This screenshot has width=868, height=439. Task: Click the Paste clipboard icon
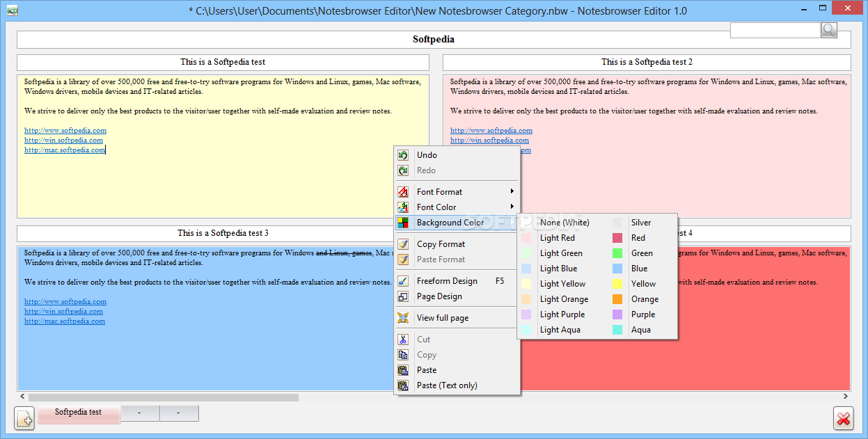(x=403, y=370)
